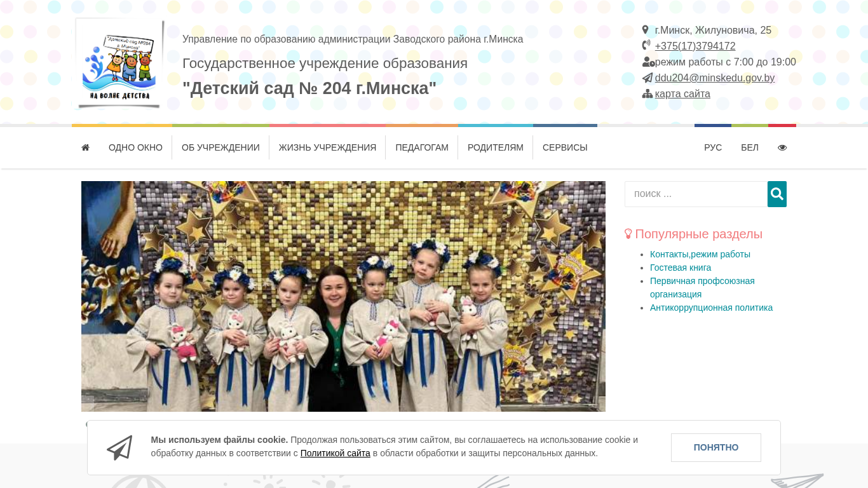Click the sitemap icon near карта сайта

point(648,93)
